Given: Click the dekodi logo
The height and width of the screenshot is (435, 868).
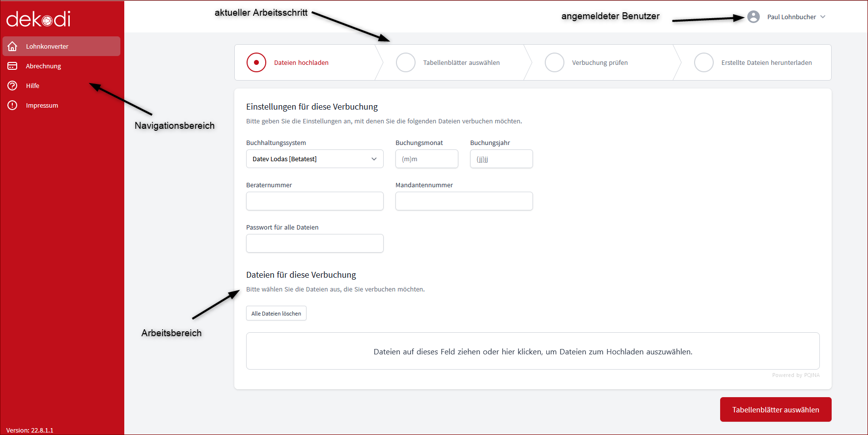Looking at the screenshot, I should 38,19.
